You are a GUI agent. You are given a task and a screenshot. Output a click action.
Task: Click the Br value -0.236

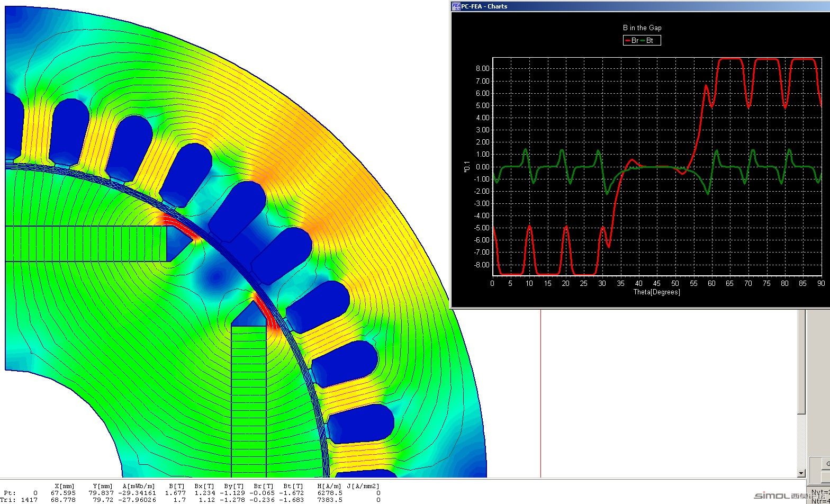point(261,500)
